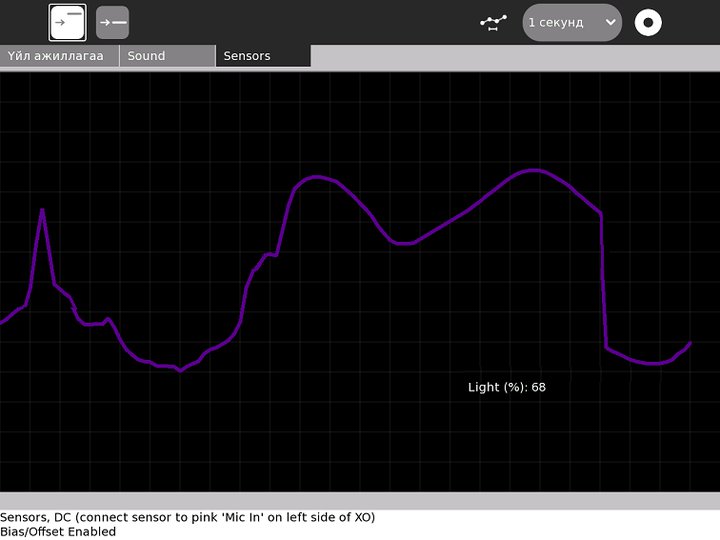Click the vertical drop segment of purple curve
The image size is (720, 540).
click(x=604, y=280)
